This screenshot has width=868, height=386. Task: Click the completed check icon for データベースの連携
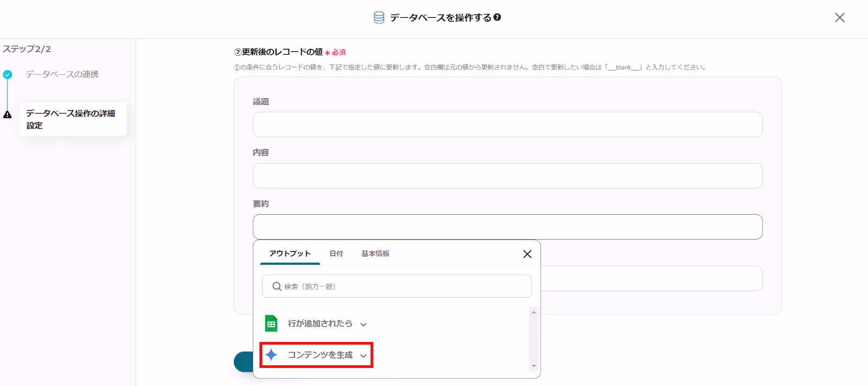click(8, 75)
